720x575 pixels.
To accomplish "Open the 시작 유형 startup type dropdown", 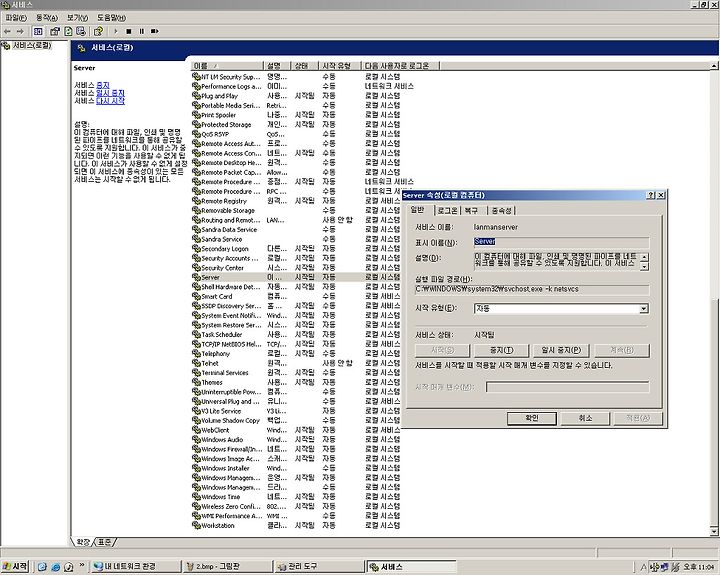I will coord(644,309).
